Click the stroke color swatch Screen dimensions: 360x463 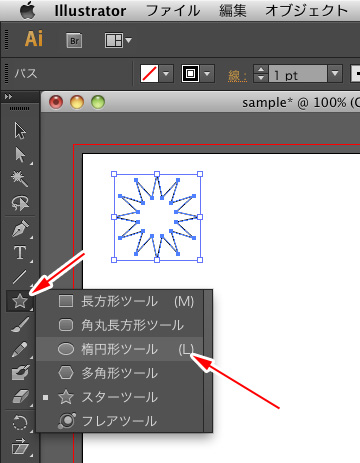(190, 74)
